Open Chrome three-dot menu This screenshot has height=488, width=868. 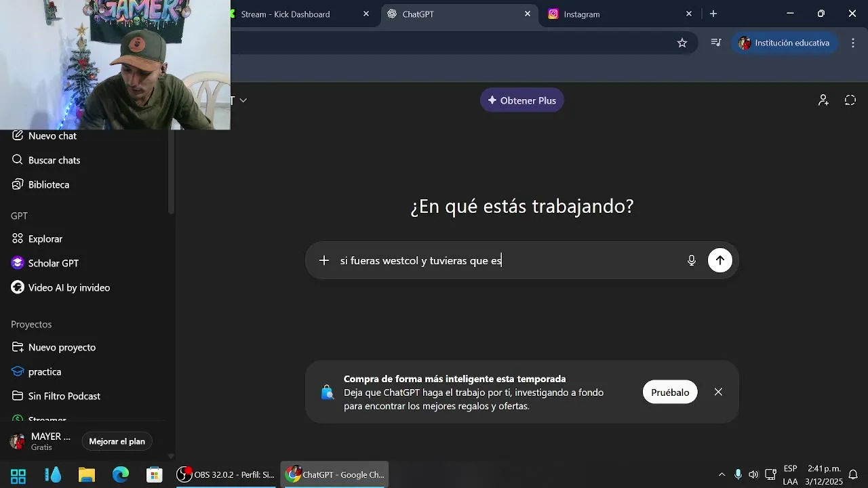(853, 43)
